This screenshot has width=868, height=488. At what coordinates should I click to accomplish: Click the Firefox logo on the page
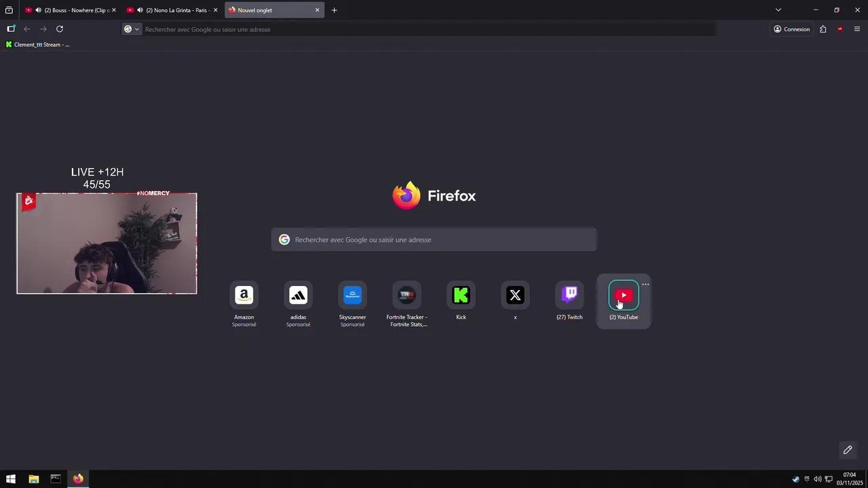pyautogui.click(x=406, y=196)
